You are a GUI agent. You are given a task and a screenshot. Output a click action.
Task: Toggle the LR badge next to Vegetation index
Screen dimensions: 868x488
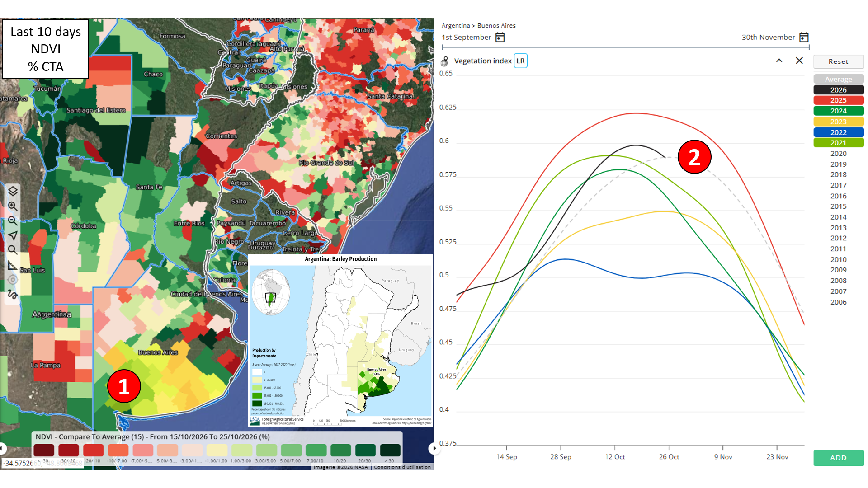pyautogui.click(x=521, y=61)
